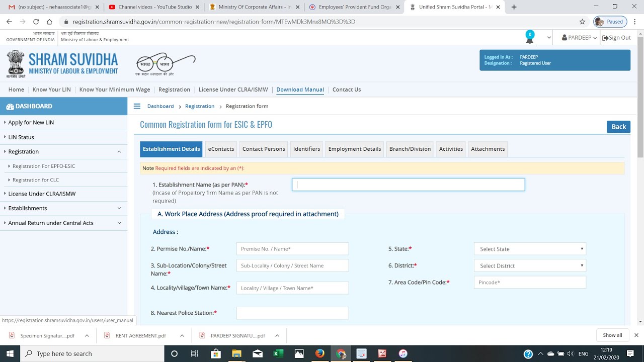
Task: Open a new browser tab
Action: point(514,7)
